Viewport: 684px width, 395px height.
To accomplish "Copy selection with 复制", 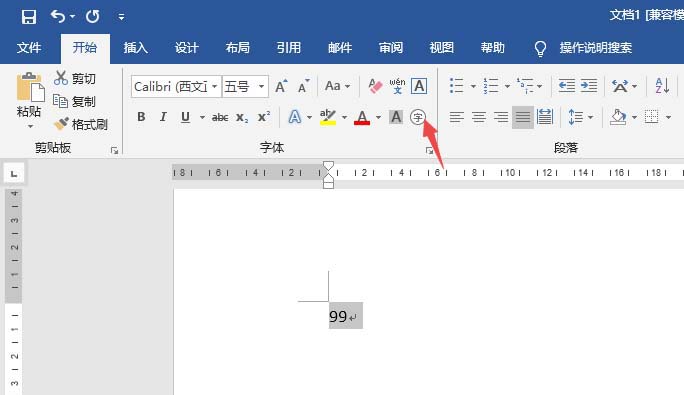I will [x=75, y=101].
